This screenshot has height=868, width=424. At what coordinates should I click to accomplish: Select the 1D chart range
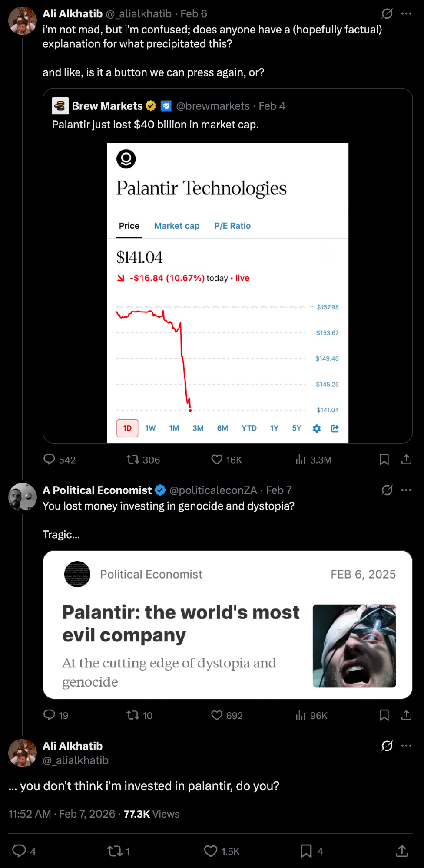[127, 428]
